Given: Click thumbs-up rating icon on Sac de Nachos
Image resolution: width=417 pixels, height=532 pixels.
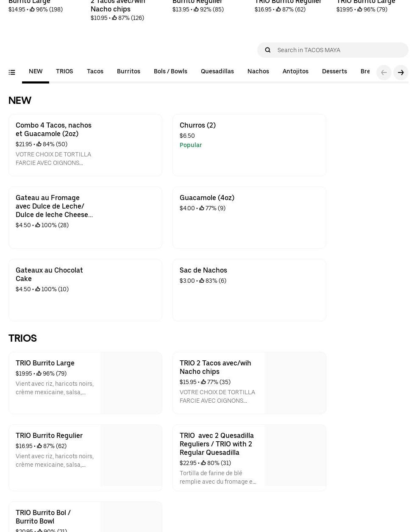Looking at the screenshot, I should tap(202, 281).
